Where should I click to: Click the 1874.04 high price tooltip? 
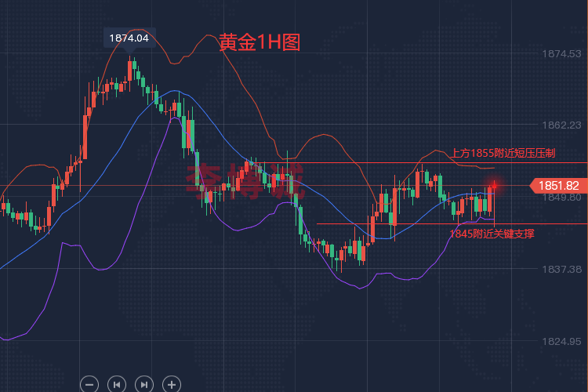pos(129,37)
